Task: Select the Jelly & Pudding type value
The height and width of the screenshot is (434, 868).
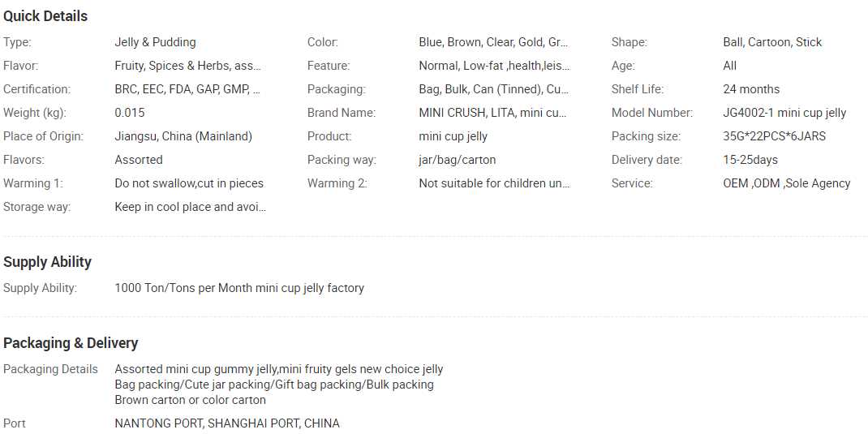Action: [155, 42]
